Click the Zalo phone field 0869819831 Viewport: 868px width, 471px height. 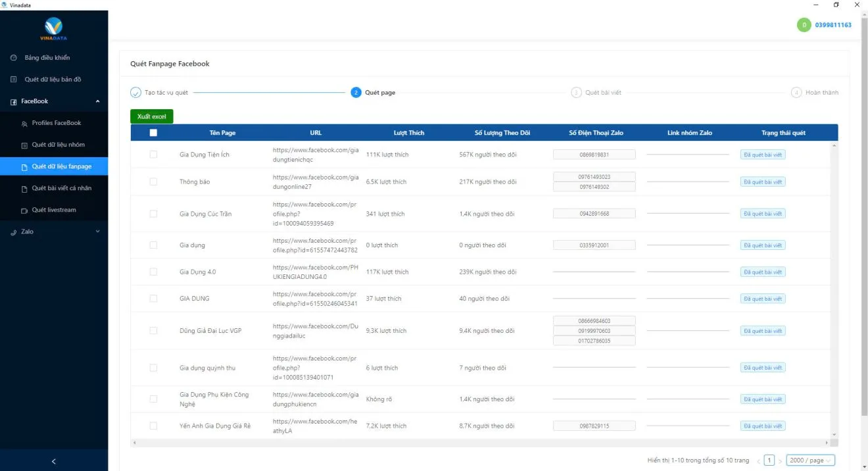click(x=594, y=155)
